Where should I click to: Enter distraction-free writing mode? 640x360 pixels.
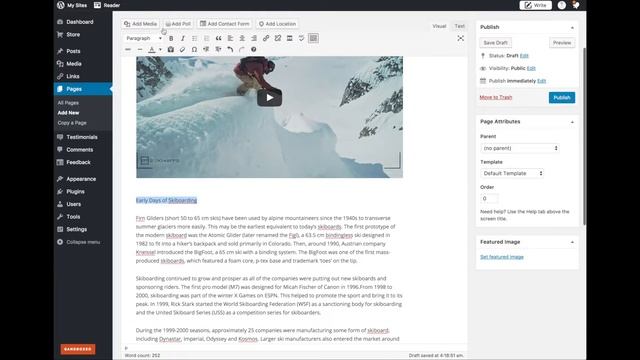pos(460,38)
